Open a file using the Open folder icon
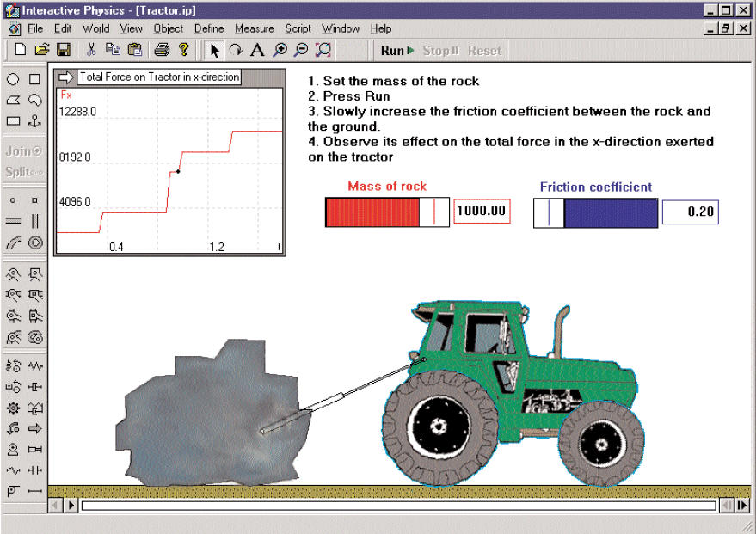 tap(41, 50)
